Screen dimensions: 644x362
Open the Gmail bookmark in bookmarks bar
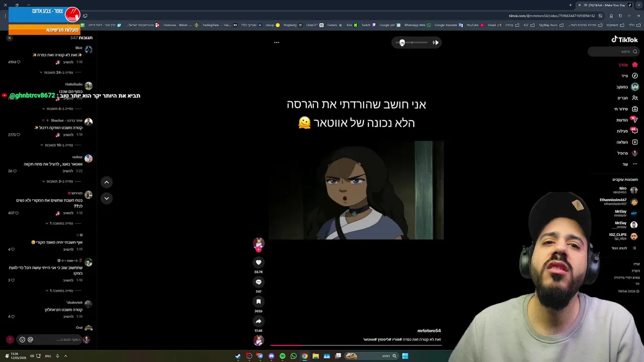coord(494,25)
